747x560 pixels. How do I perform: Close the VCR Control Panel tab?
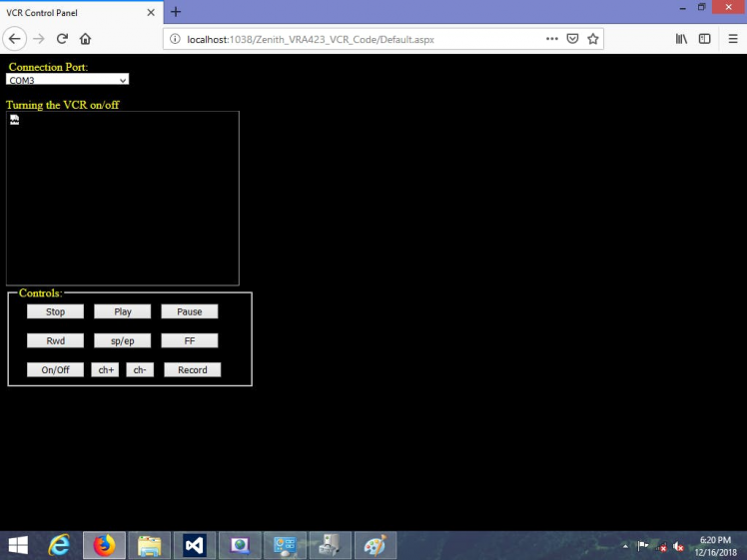(151, 12)
